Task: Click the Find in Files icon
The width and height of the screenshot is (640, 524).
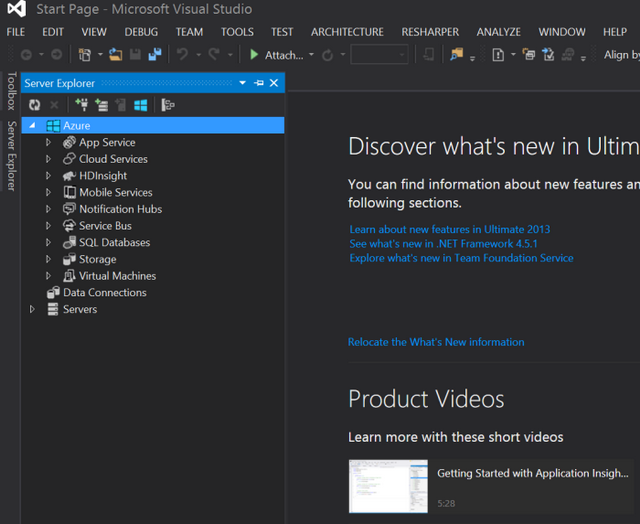Action: 457,54
